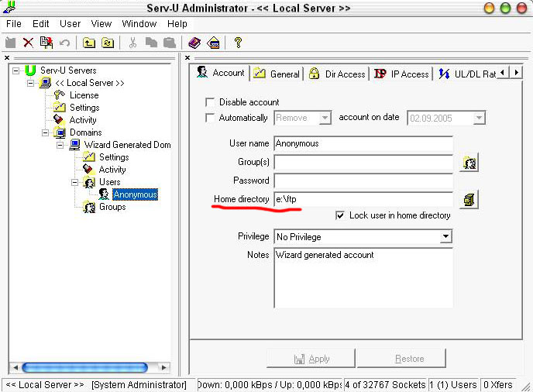Click the yellow question mark icon
The width and height of the screenshot is (533, 392).
[238, 43]
